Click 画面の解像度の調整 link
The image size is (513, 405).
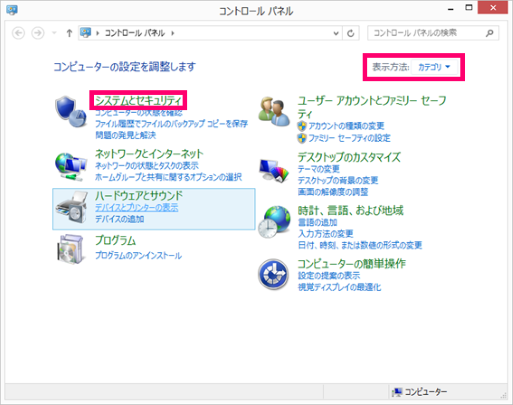[x=333, y=192]
